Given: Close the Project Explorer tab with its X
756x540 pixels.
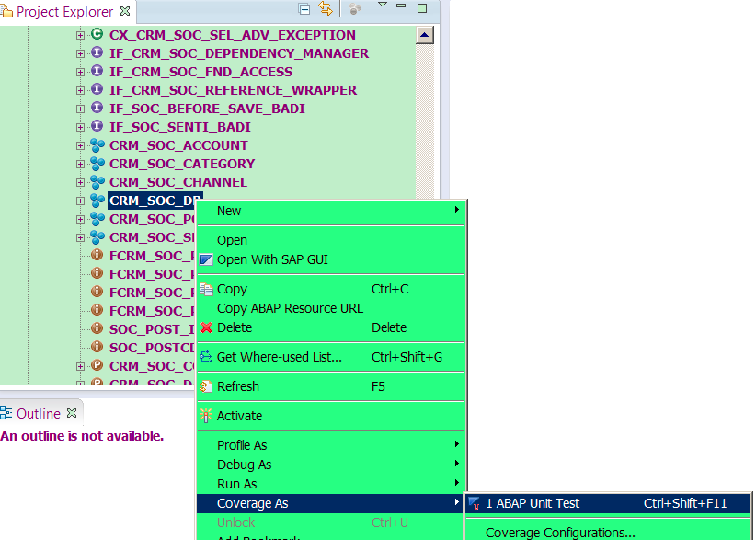Looking at the screenshot, I should tap(125, 11).
